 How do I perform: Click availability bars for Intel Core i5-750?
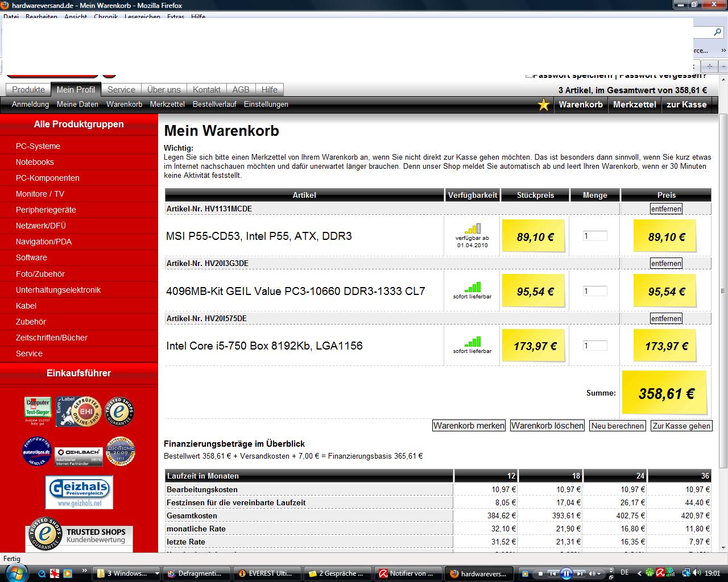pos(472,342)
